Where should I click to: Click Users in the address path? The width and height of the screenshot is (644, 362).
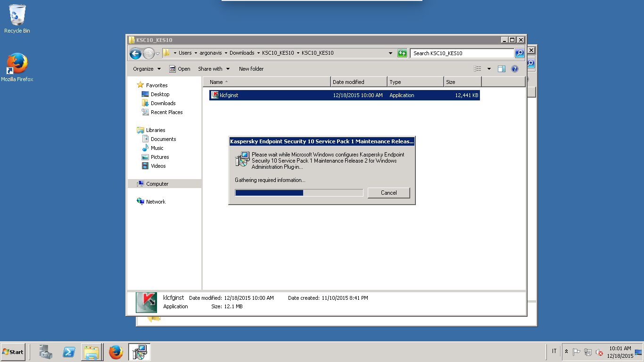(x=185, y=53)
